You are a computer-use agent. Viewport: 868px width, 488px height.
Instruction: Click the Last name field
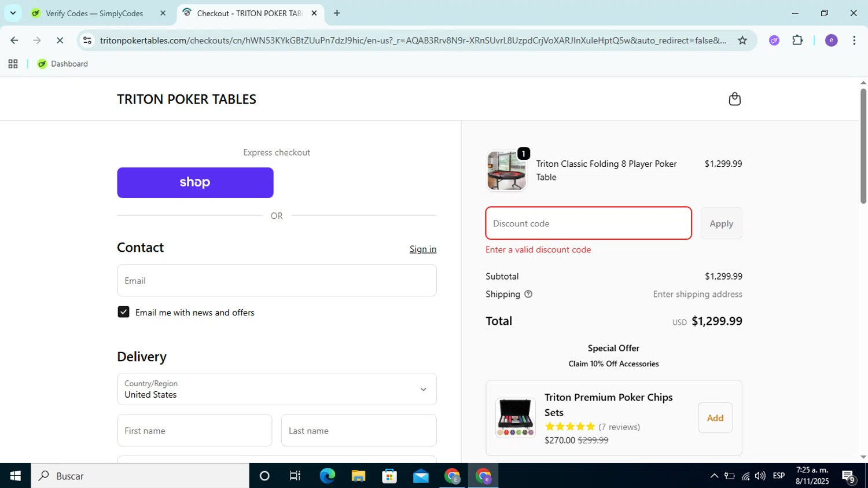coord(359,431)
